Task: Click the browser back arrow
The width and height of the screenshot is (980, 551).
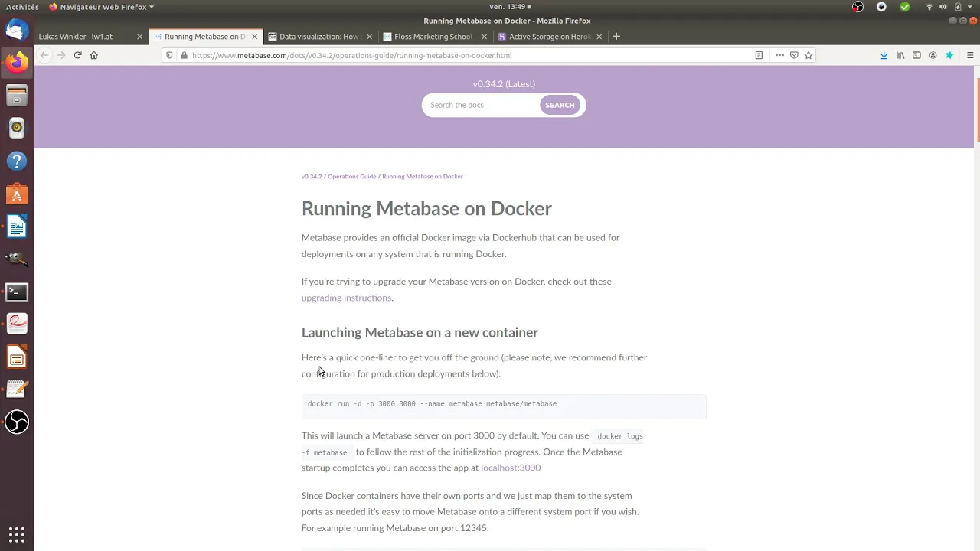Action: point(44,55)
